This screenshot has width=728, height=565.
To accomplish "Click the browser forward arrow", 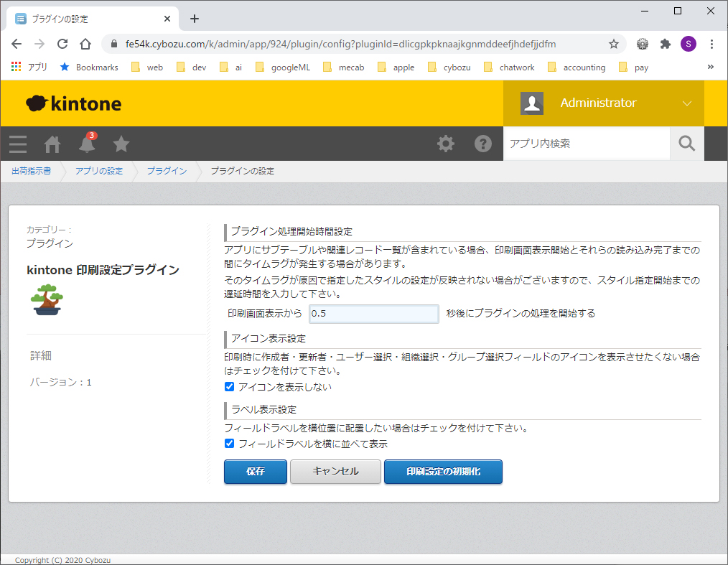I will 39,44.
